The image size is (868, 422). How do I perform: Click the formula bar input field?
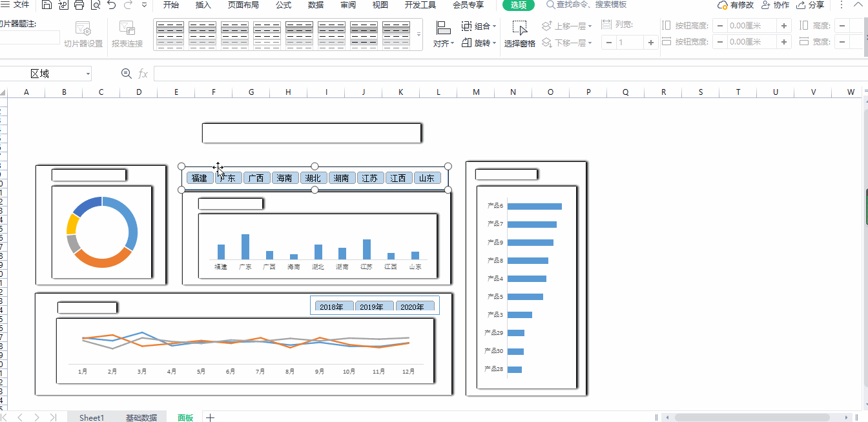click(510, 74)
